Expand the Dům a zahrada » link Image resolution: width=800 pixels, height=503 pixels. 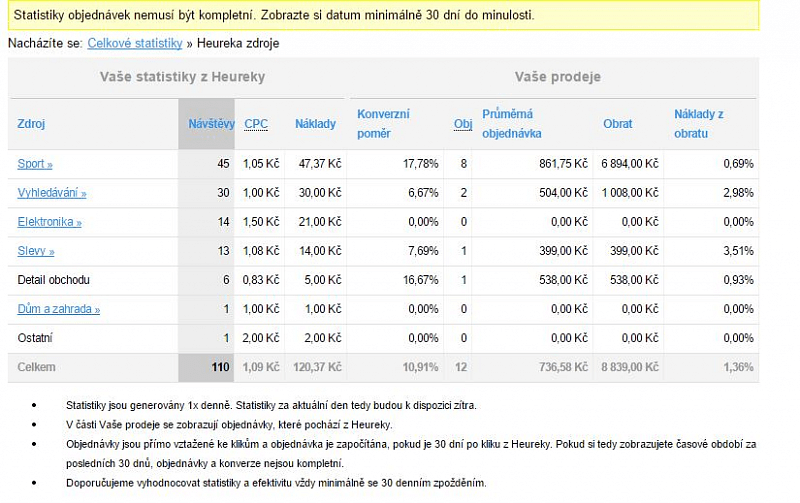(58, 309)
